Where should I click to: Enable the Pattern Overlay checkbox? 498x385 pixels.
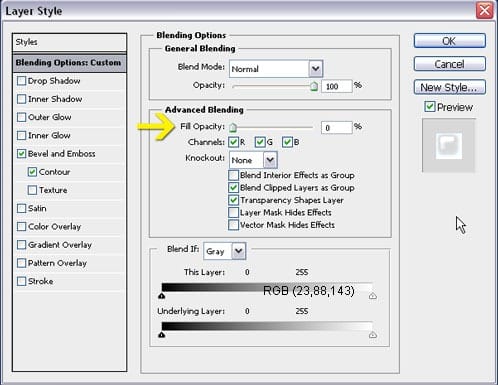(21, 263)
